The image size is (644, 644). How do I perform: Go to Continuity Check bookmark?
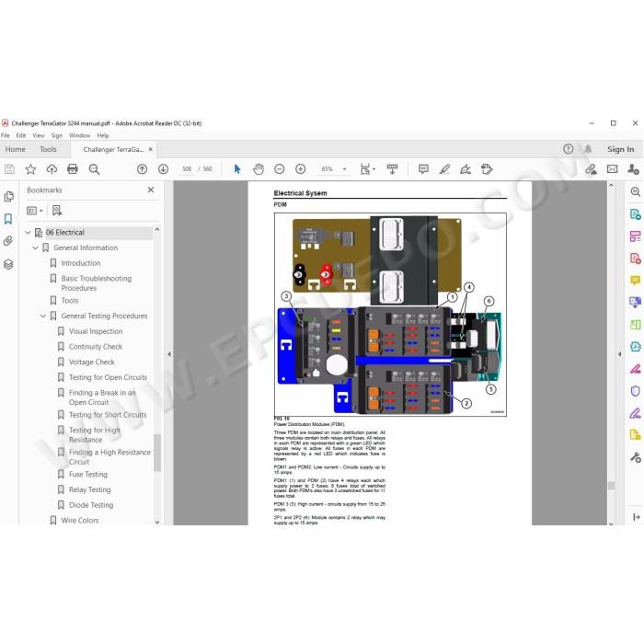(x=96, y=347)
